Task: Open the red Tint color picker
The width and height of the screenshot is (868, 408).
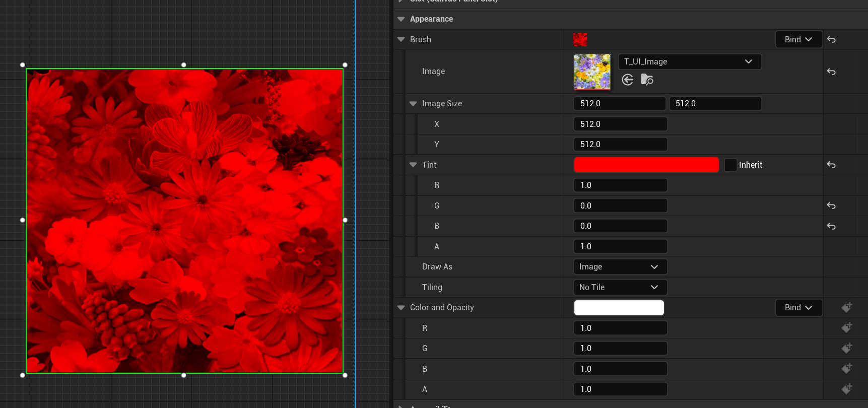Action: (646, 165)
